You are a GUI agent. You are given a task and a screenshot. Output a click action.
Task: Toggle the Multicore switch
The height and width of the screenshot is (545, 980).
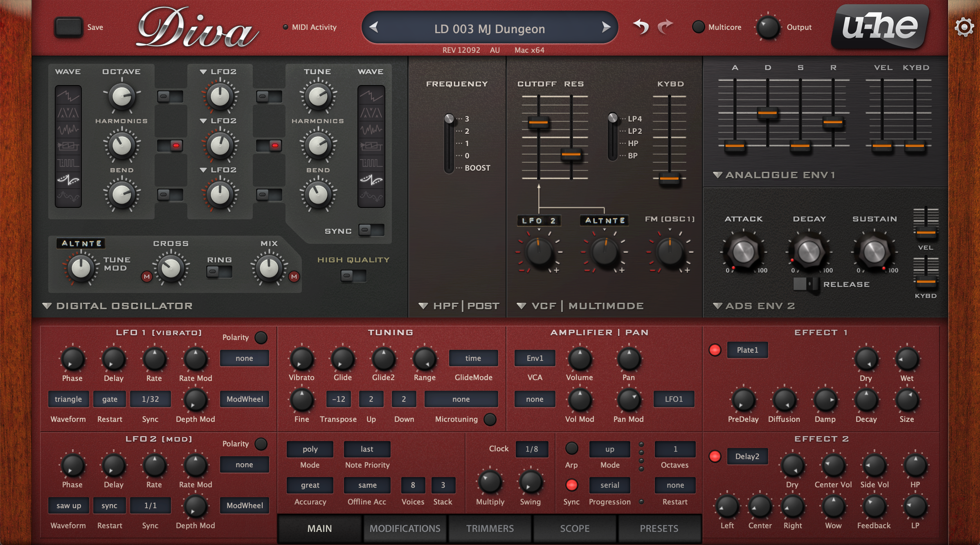click(x=698, y=27)
